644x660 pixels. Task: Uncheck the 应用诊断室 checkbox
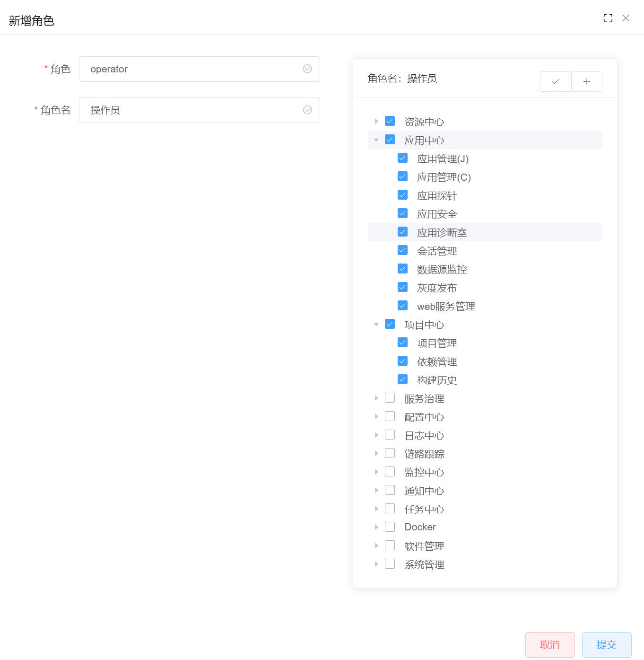[x=402, y=232]
